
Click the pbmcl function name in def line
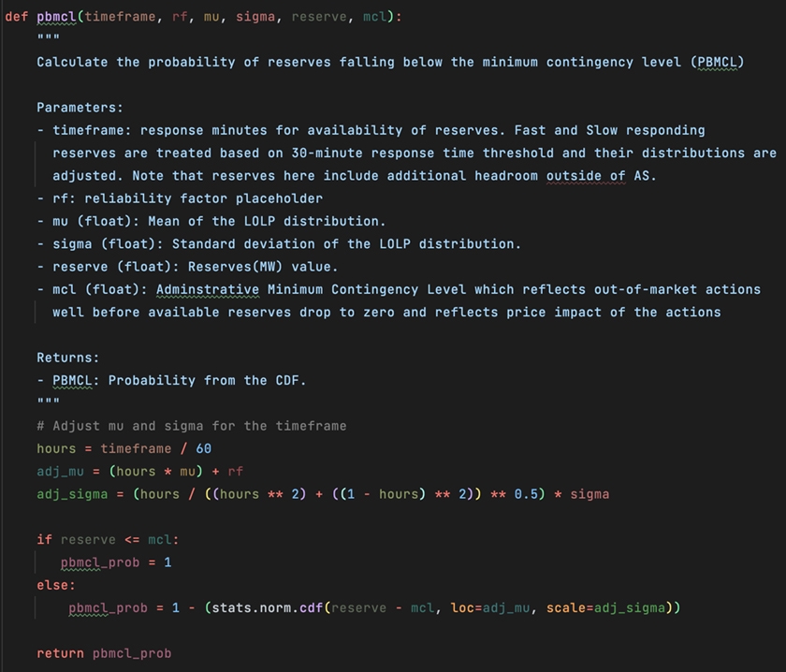pyautogui.click(x=56, y=17)
